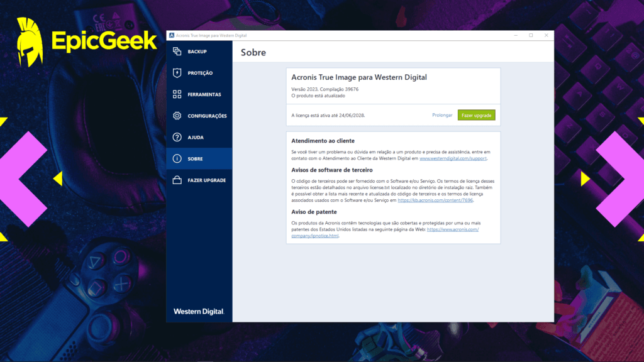Maximize the Acronis True Image window
The image size is (644, 362).
(x=531, y=35)
